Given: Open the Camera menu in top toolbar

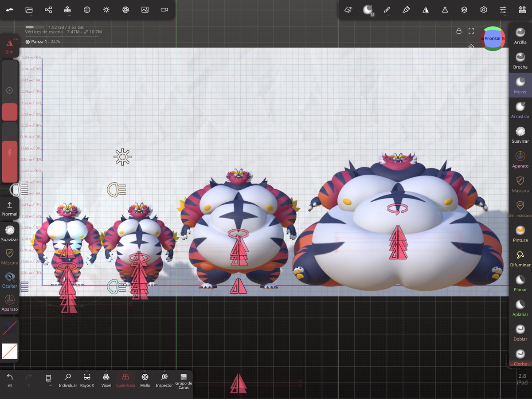Looking at the screenshot, I should tap(164, 10).
